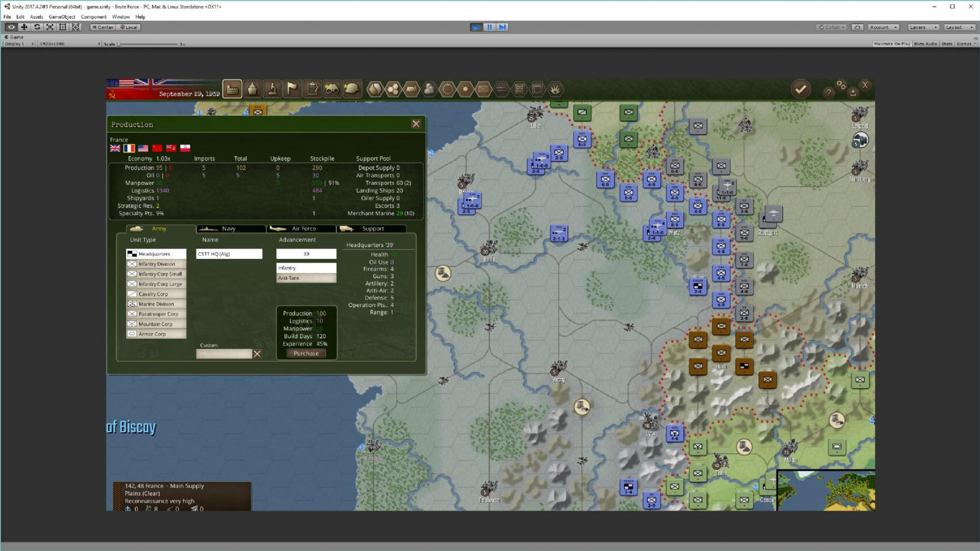Click the flag diplomacy icon in the toolbar
This screenshot has width=980, height=551.
292,88
